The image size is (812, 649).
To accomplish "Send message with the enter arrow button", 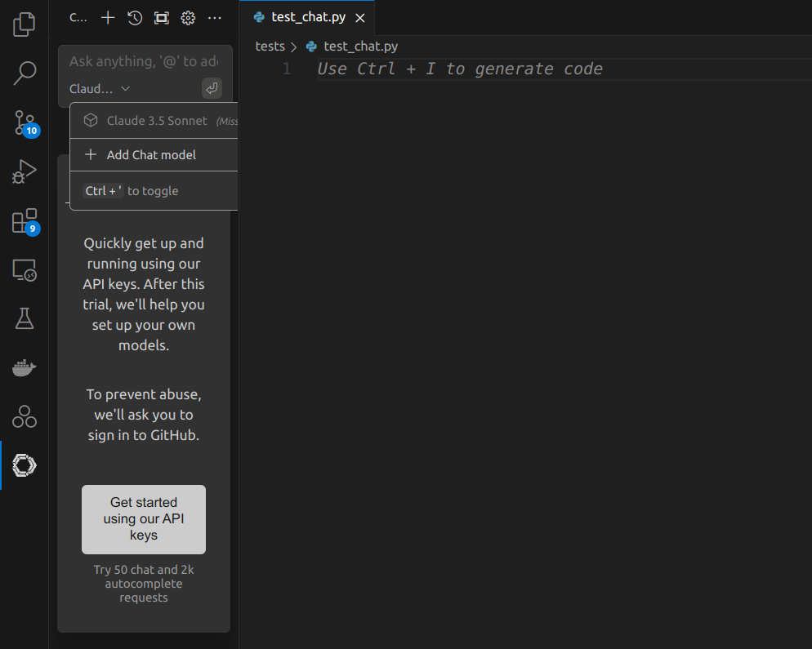I will [212, 88].
